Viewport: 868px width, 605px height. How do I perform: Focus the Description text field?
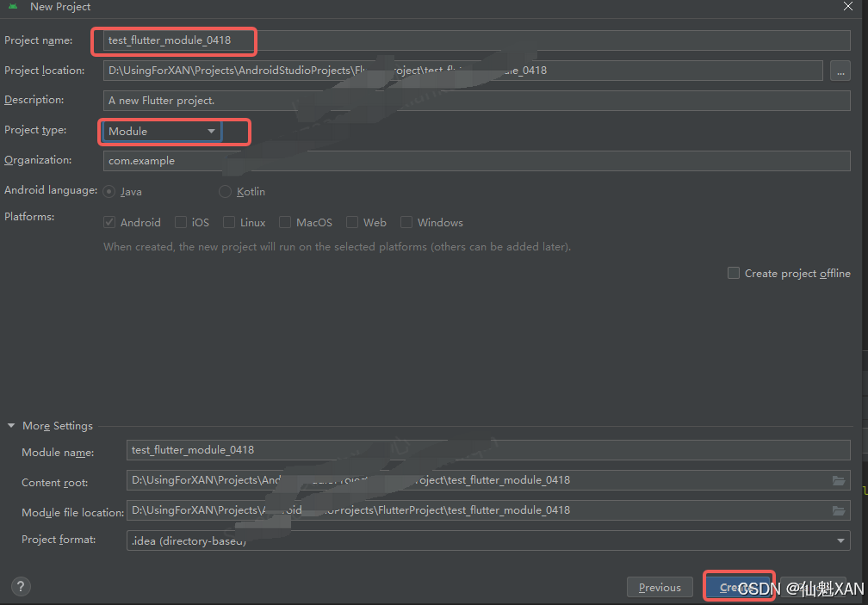tap(477, 101)
